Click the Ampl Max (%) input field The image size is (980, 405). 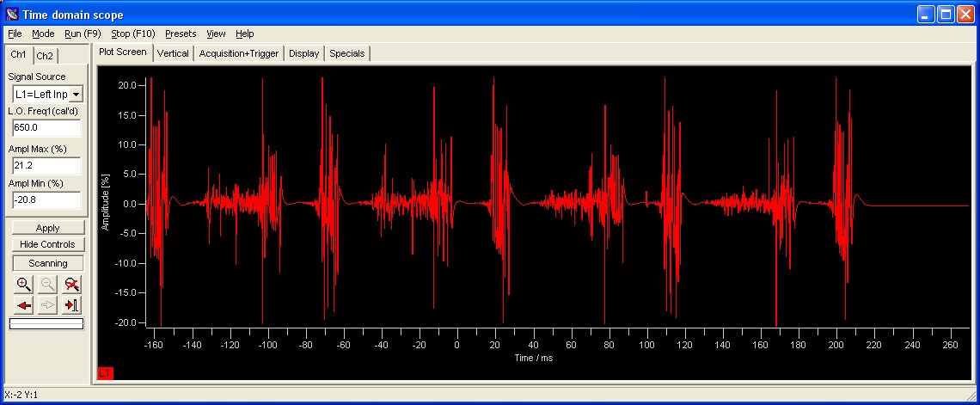(x=47, y=166)
